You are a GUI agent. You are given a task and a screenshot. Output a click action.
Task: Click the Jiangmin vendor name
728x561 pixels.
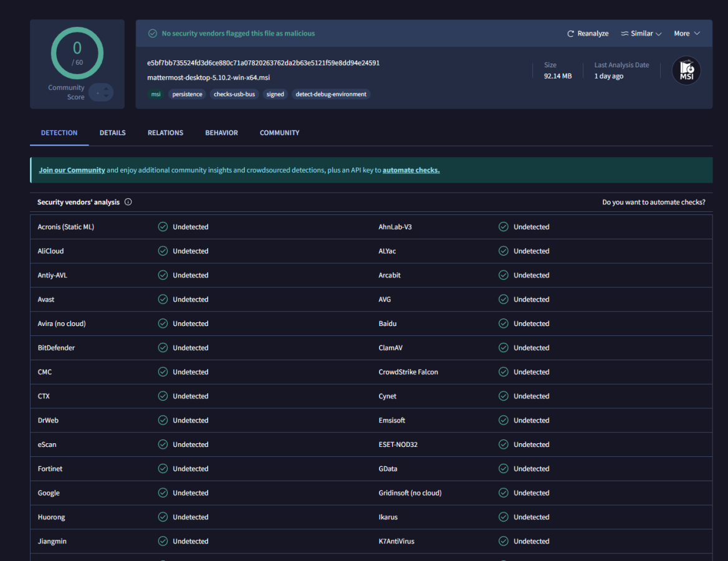(x=52, y=541)
